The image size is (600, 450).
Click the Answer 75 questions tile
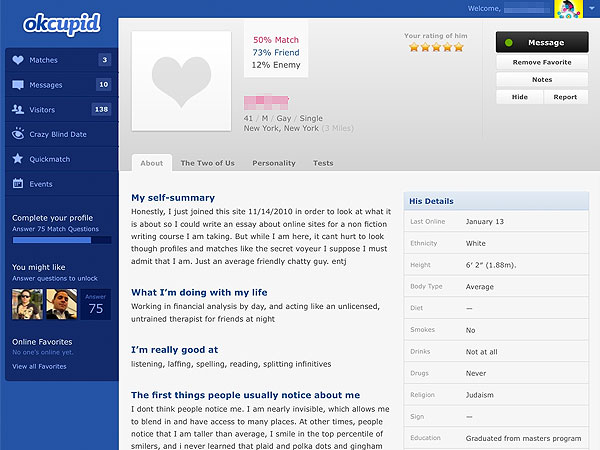pyautogui.click(x=96, y=304)
